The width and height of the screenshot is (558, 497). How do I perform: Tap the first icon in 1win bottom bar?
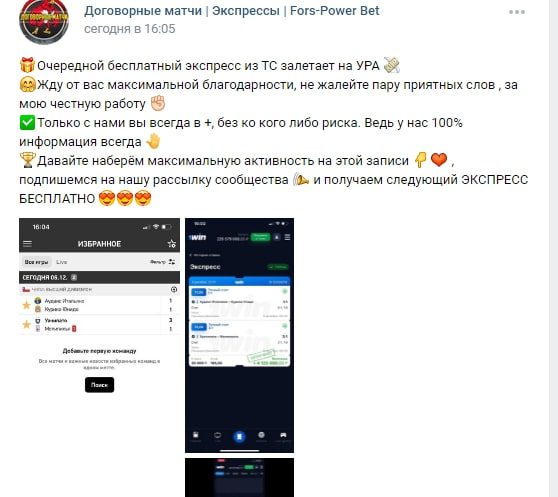point(196,435)
